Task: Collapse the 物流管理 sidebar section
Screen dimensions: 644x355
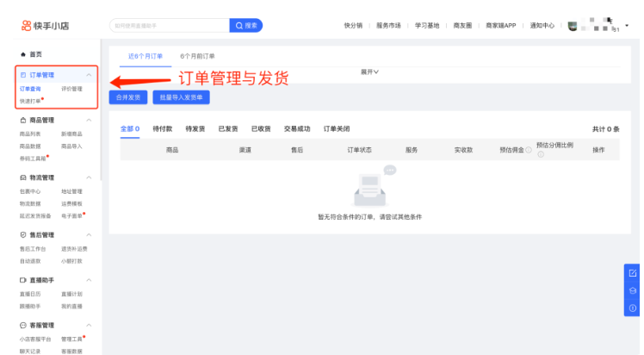Action: (x=90, y=177)
